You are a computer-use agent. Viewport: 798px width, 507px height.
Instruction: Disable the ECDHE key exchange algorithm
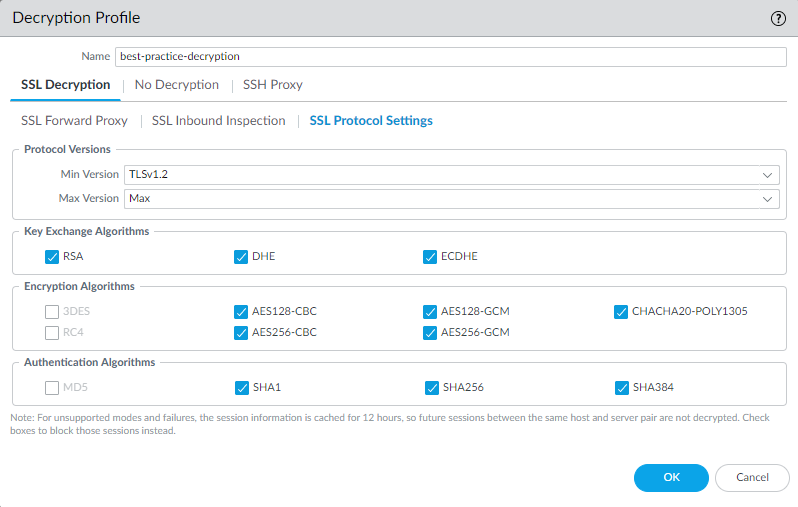click(x=431, y=256)
